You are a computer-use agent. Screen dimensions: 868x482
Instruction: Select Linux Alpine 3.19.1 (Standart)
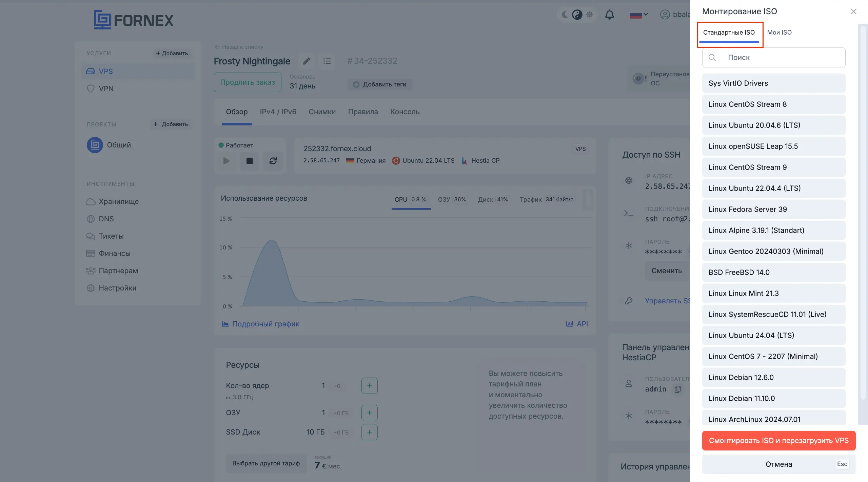[x=774, y=230]
